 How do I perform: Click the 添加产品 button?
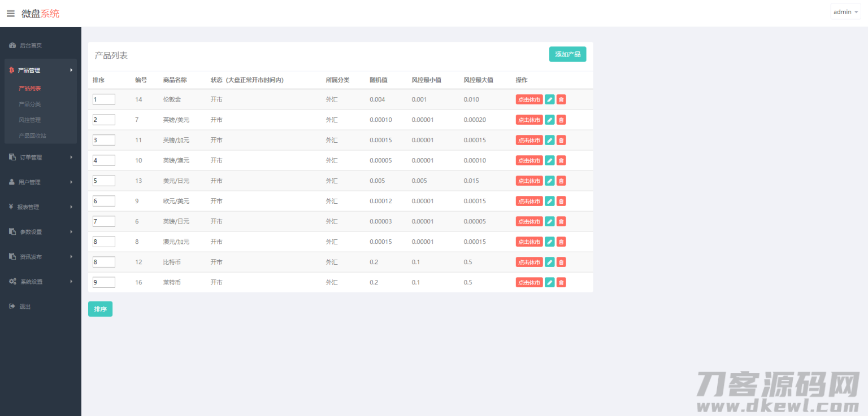pos(567,54)
